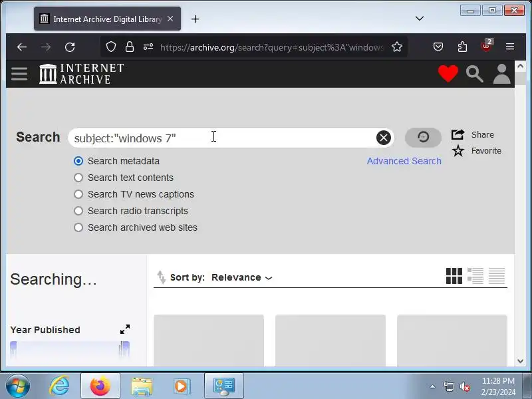
Task: List all tabs chevron button
Action: tap(420, 19)
